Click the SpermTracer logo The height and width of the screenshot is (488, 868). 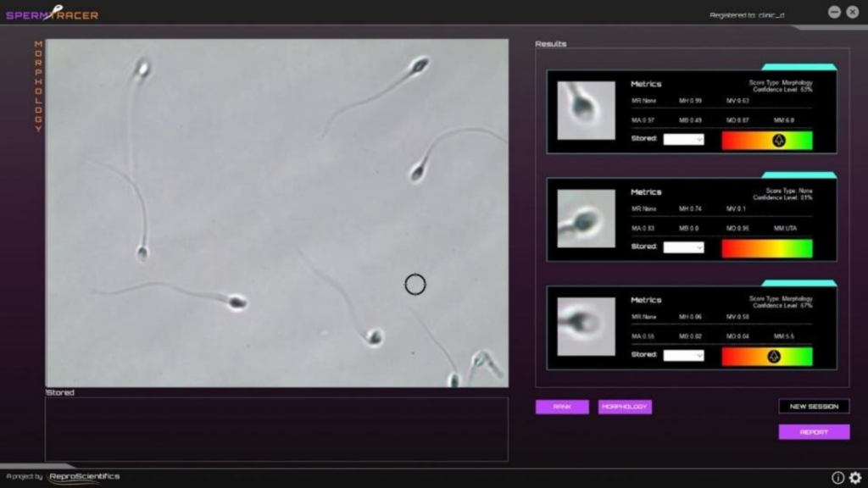tap(52, 14)
